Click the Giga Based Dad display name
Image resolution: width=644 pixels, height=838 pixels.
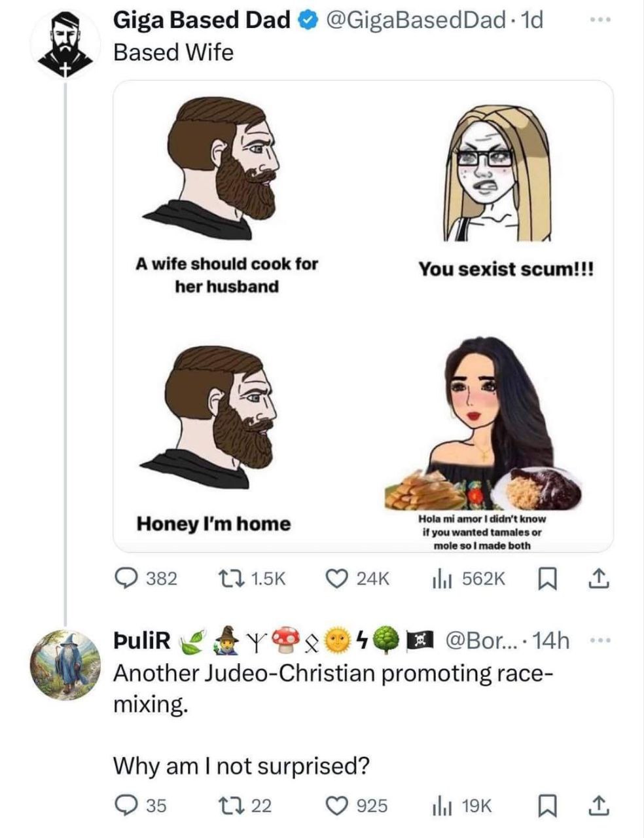point(202,21)
